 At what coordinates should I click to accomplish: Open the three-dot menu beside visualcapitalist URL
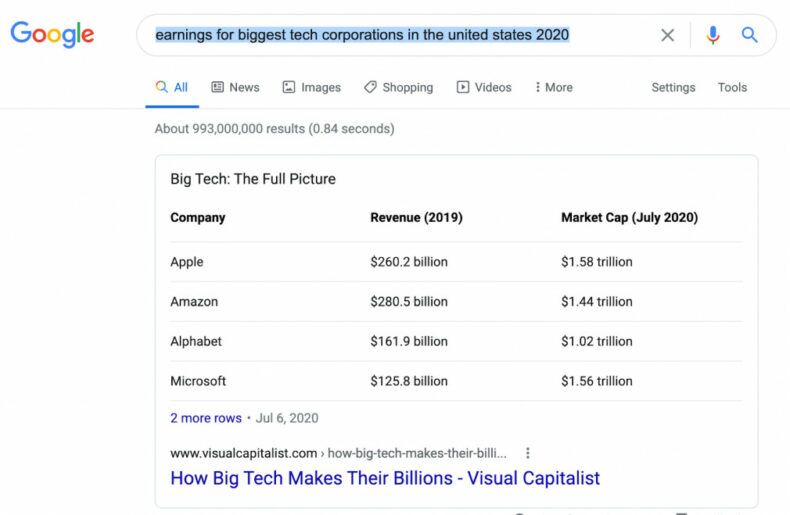[528, 453]
